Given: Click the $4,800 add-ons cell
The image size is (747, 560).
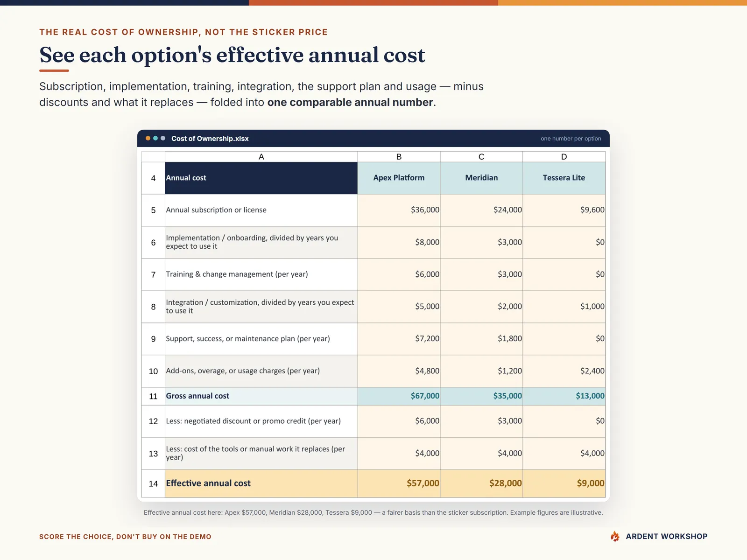Looking at the screenshot, I should tap(399, 371).
